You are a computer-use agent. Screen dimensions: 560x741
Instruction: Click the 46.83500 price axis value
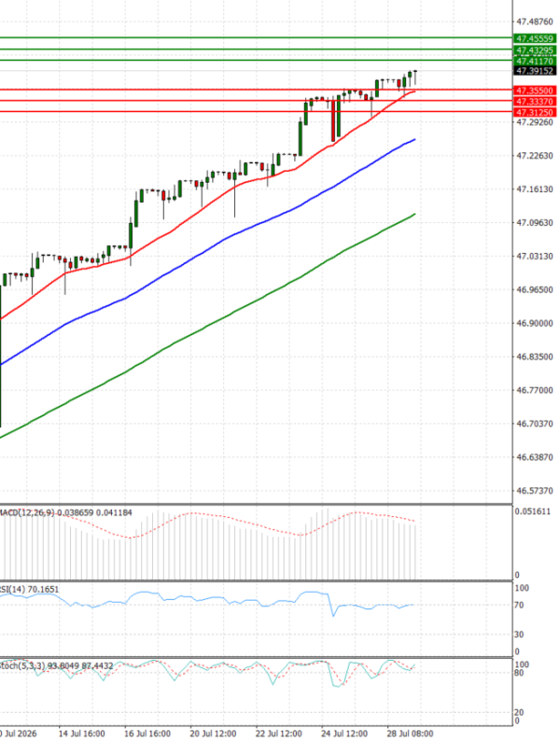coord(534,357)
